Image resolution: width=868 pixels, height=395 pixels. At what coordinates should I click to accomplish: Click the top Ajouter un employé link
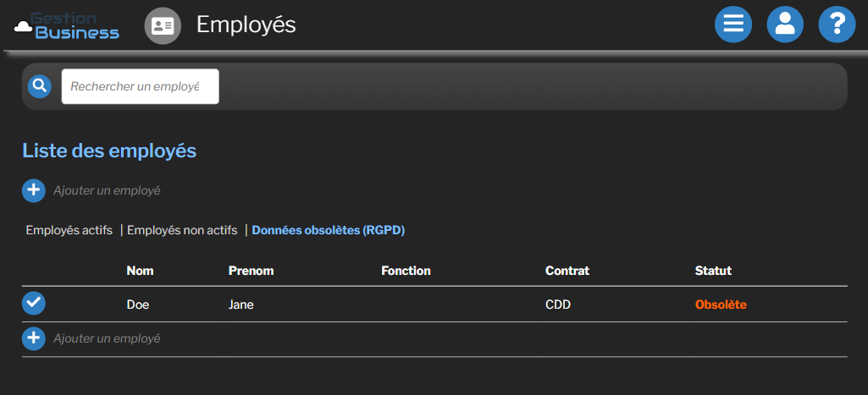(x=107, y=190)
